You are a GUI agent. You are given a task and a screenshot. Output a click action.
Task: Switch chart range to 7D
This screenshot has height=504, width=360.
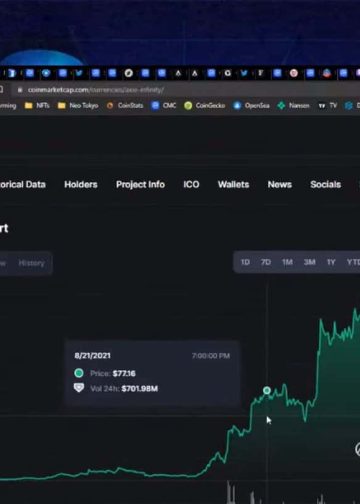(x=266, y=262)
